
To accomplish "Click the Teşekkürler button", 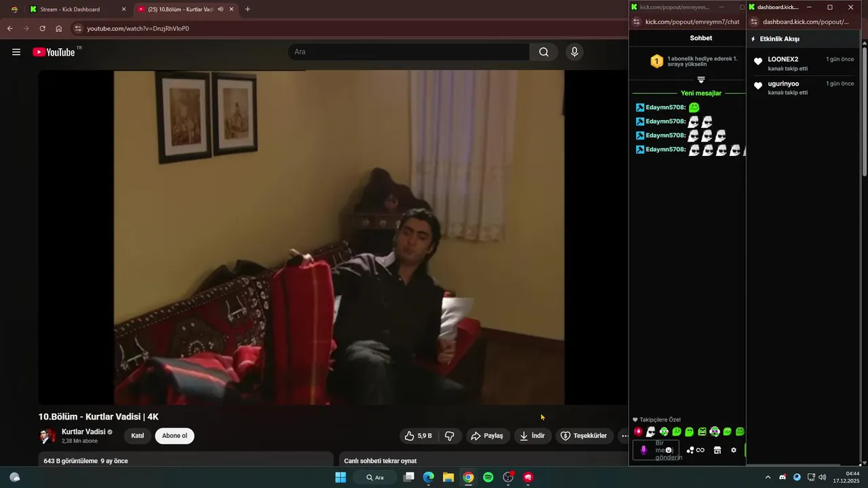I will [x=584, y=436].
